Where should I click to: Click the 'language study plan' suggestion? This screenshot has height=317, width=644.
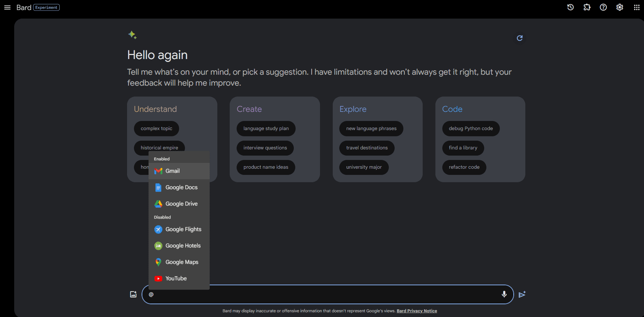tap(266, 129)
